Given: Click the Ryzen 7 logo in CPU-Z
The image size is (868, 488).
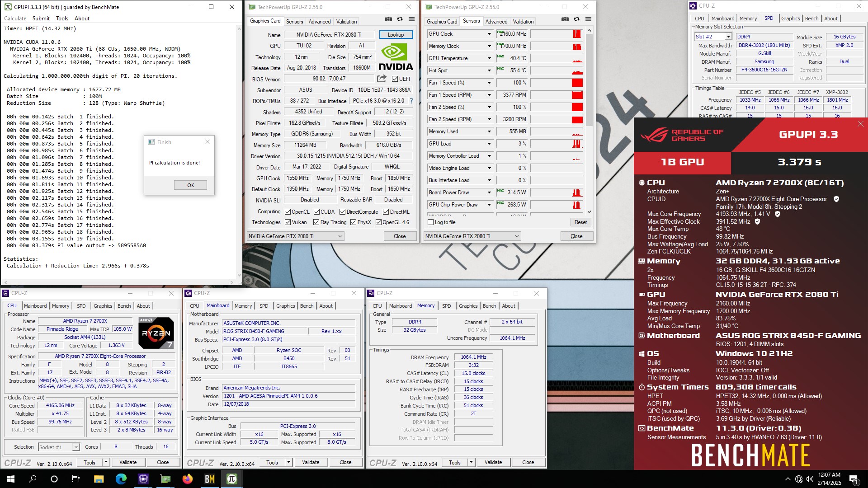Looking at the screenshot, I should click(156, 333).
